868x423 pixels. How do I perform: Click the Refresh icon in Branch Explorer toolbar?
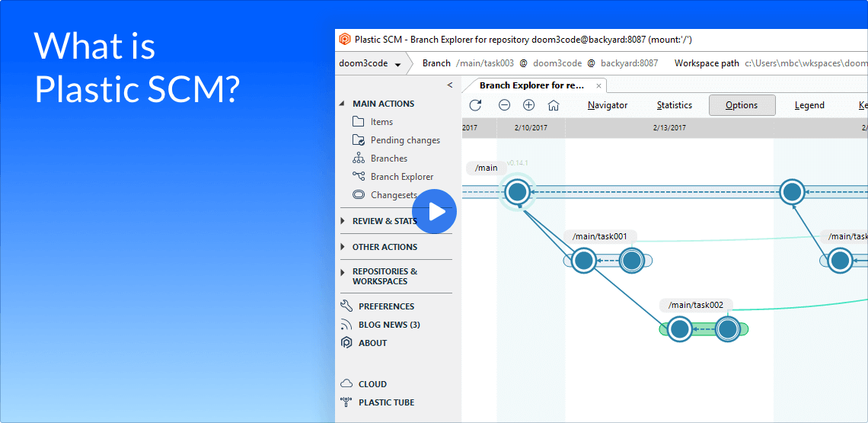point(475,105)
